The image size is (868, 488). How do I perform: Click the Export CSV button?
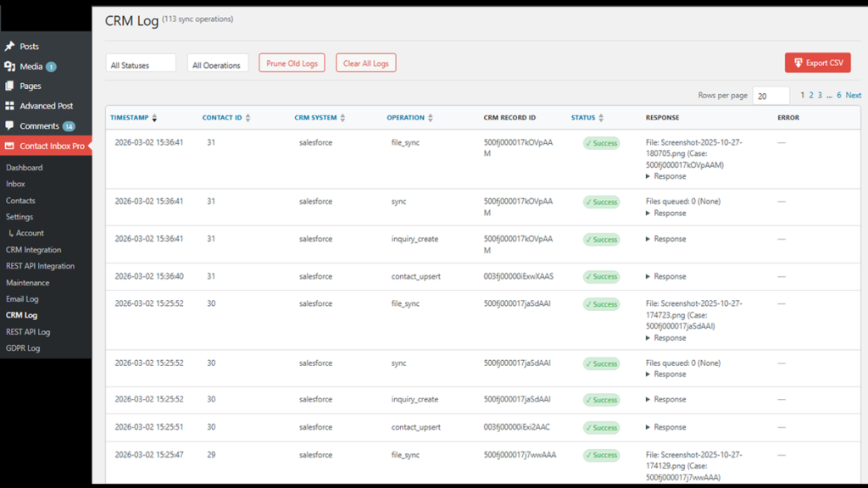point(817,63)
